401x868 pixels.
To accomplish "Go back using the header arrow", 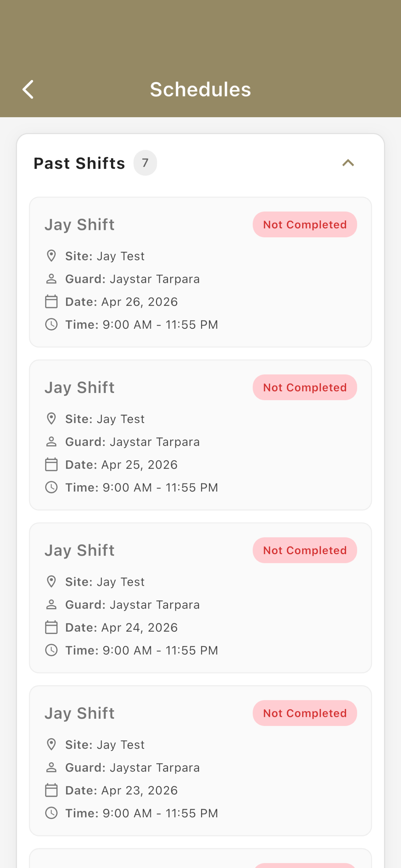I will click(28, 89).
